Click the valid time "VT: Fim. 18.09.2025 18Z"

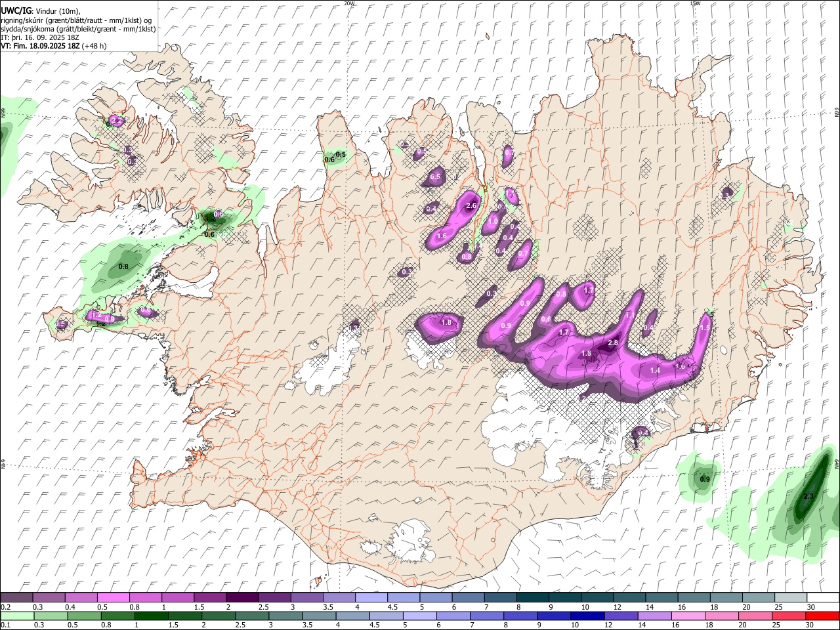click(40, 46)
